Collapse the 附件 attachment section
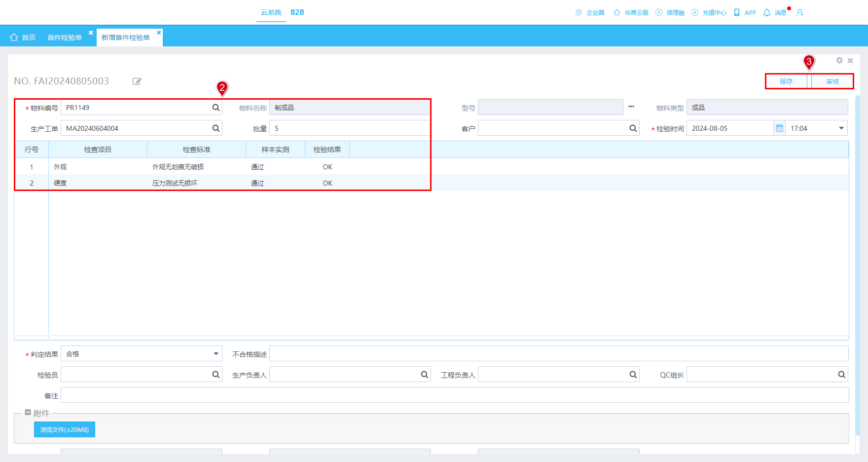The height and width of the screenshot is (462, 868). coord(28,413)
